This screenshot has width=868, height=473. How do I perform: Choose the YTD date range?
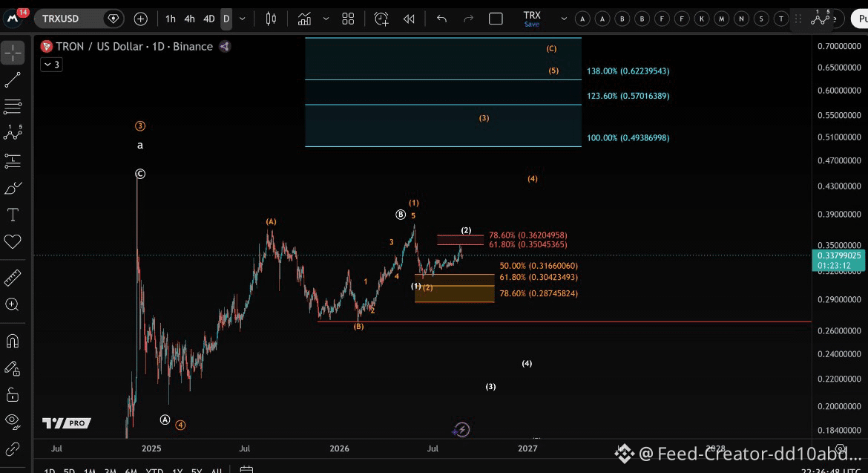tap(154, 471)
